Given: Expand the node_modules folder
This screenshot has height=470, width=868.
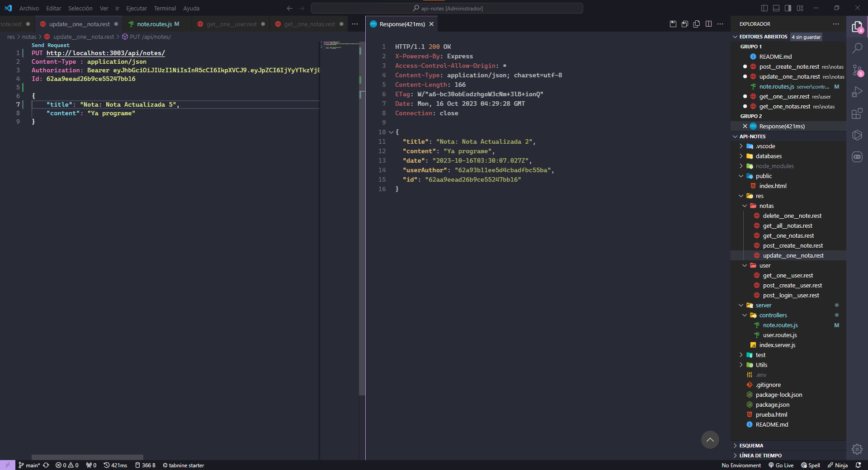Looking at the screenshot, I should [x=774, y=166].
